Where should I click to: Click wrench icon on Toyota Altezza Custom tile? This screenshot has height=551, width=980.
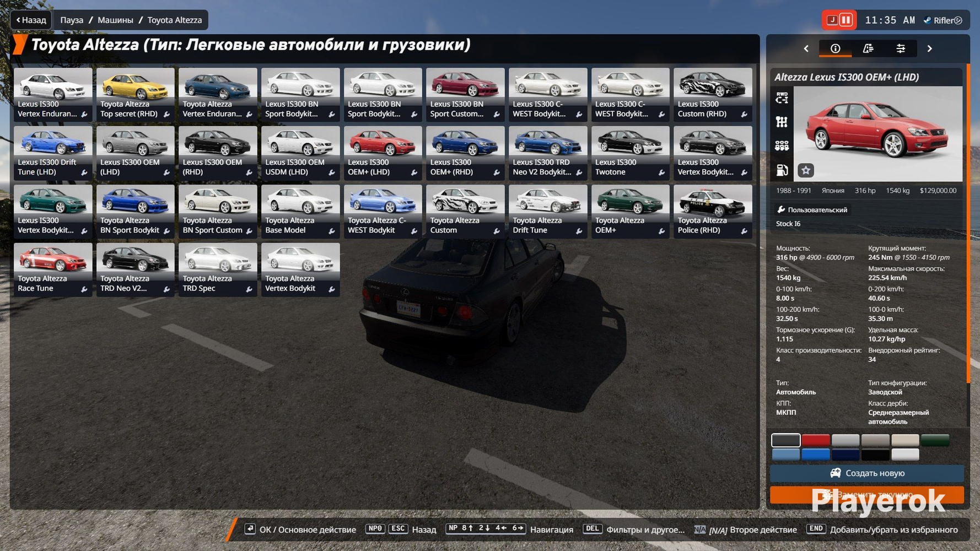pyautogui.click(x=497, y=231)
